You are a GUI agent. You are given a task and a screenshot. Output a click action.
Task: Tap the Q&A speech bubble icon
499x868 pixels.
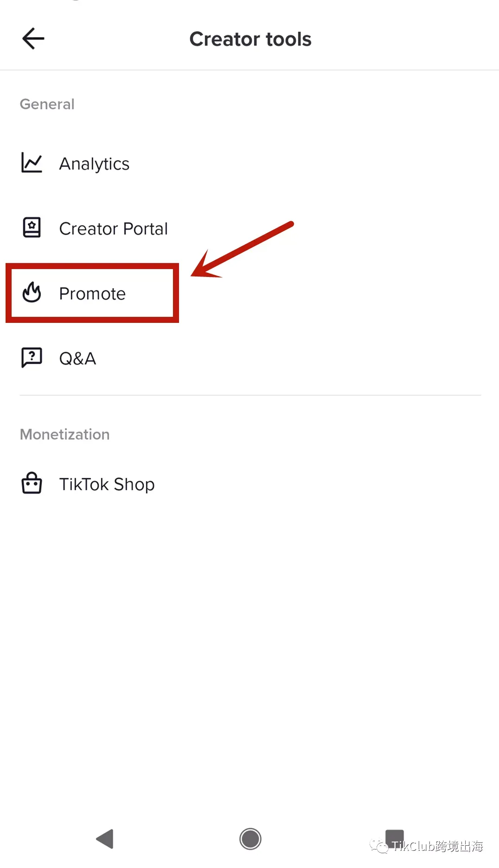click(x=32, y=358)
